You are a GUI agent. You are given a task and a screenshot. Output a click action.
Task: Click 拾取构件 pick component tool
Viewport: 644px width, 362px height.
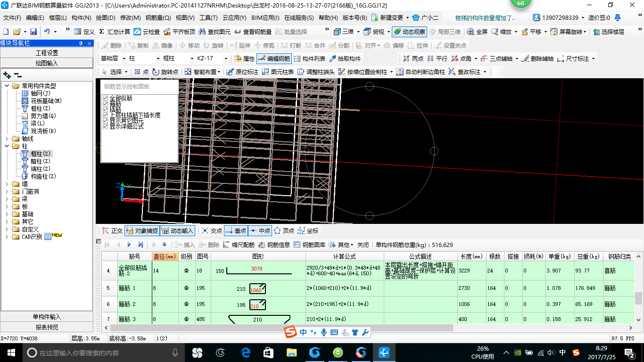pos(346,59)
